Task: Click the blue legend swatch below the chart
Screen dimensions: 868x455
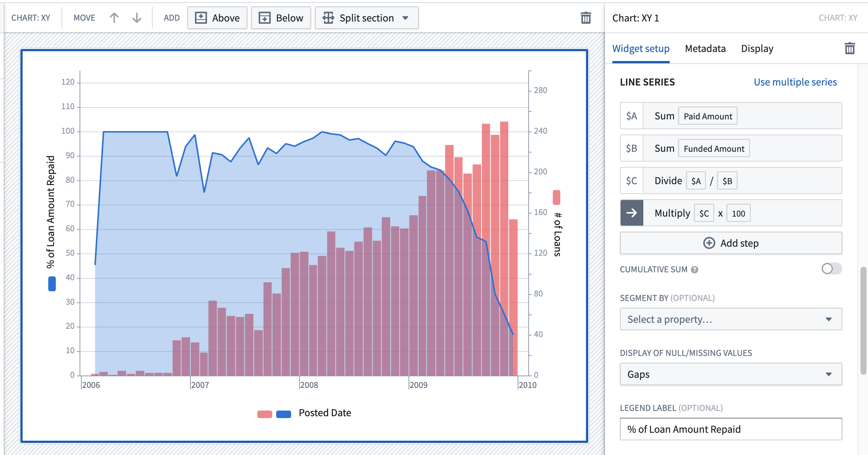Action: pos(284,414)
